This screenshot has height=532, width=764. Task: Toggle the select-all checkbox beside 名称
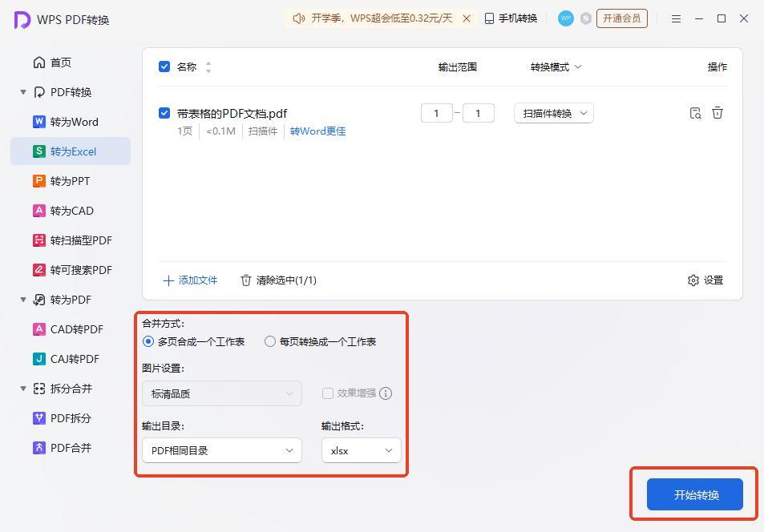coord(164,66)
